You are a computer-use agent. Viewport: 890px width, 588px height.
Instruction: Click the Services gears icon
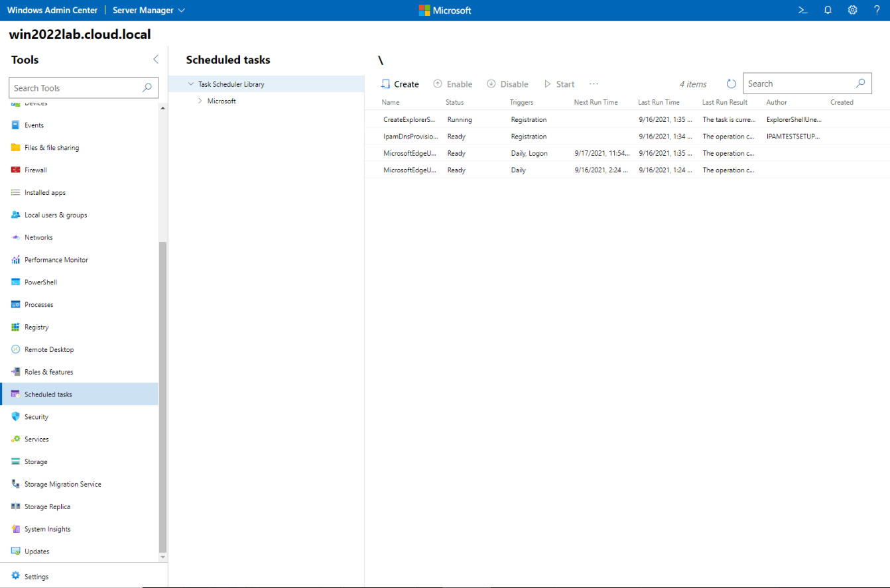coord(16,440)
